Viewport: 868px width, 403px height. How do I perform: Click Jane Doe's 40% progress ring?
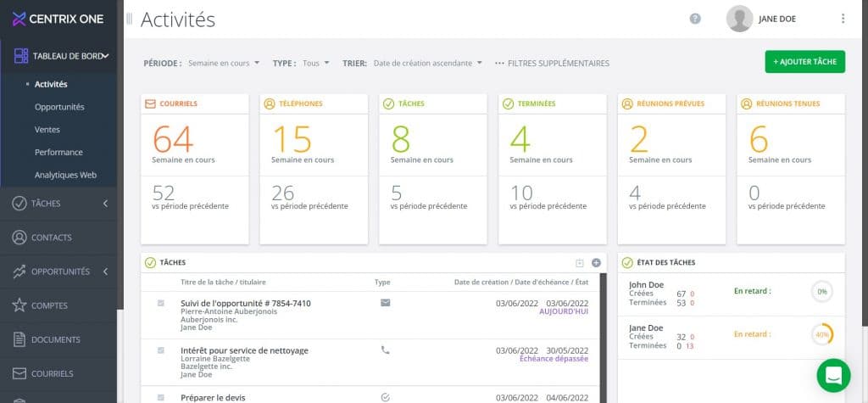click(821, 333)
